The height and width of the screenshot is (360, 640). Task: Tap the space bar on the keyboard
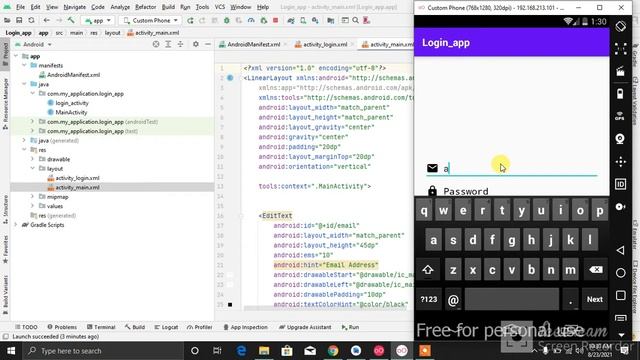512,299
